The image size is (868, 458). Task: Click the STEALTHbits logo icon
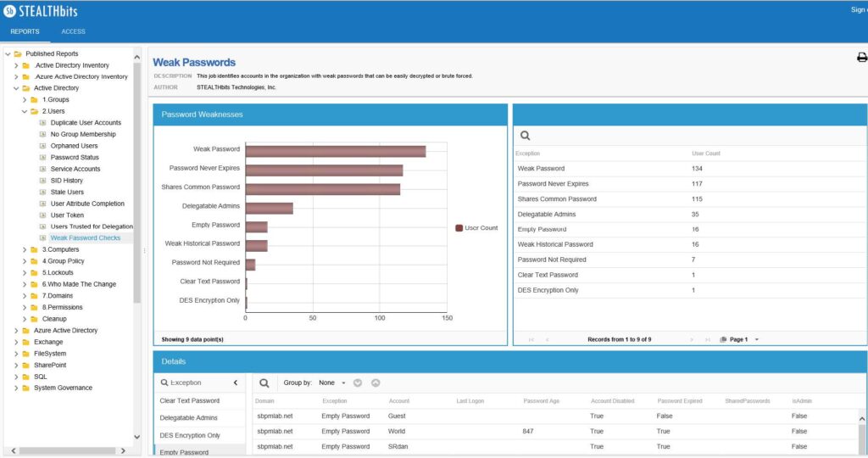tap(9, 10)
